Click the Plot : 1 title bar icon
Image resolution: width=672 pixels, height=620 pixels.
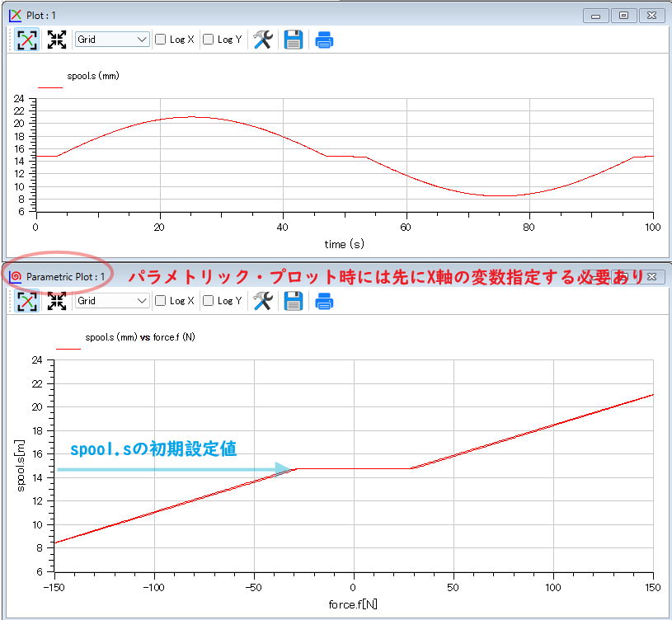click(x=15, y=16)
